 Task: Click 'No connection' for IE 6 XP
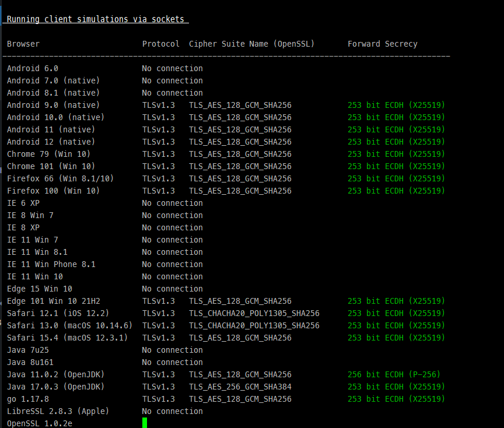[x=172, y=203]
